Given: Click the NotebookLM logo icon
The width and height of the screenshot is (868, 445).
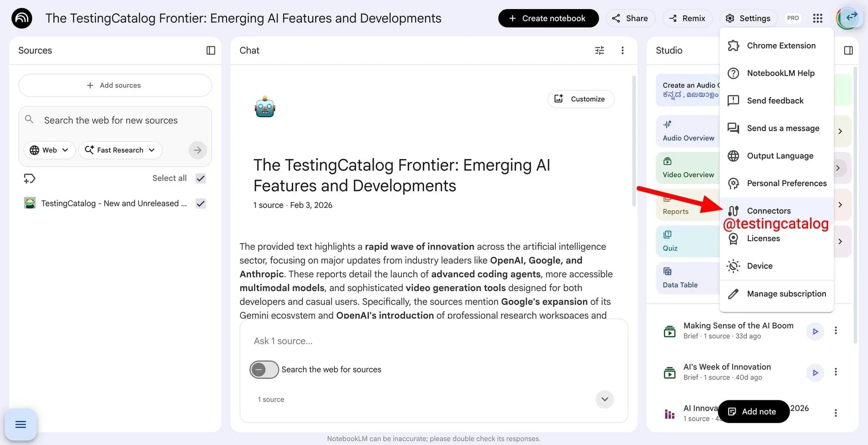Looking at the screenshot, I should pyautogui.click(x=22, y=18).
